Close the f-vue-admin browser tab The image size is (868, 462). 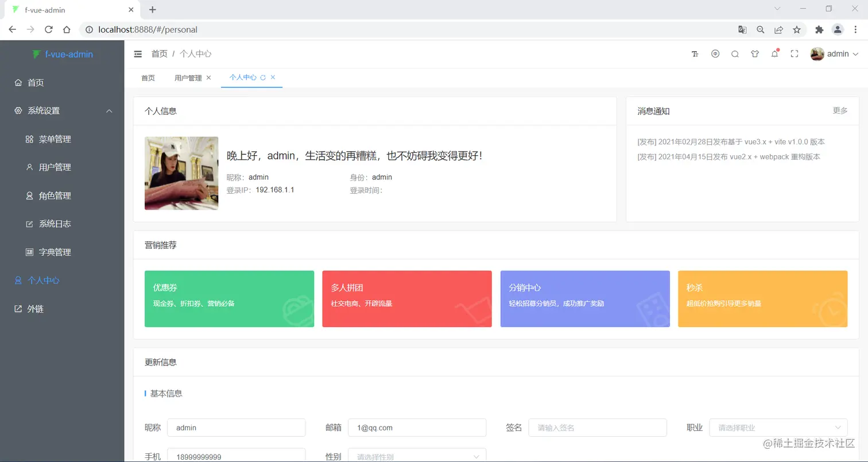(131, 10)
